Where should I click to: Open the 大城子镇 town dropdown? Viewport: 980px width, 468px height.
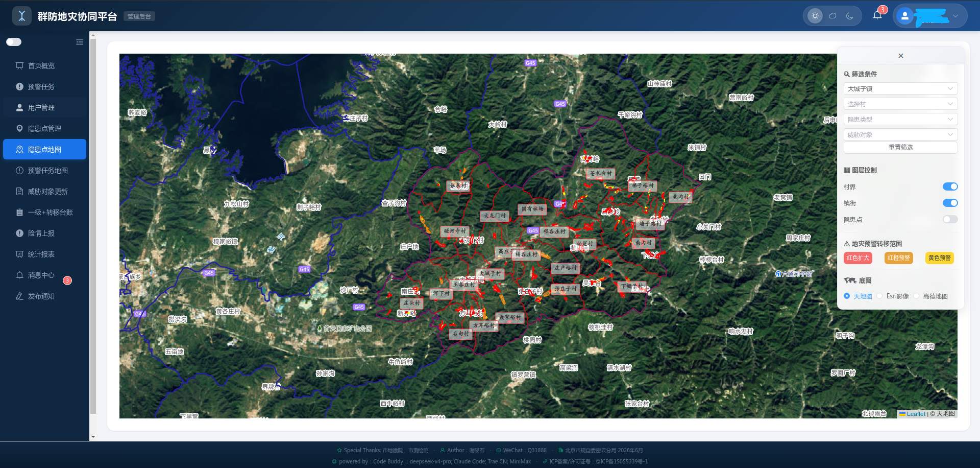900,89
